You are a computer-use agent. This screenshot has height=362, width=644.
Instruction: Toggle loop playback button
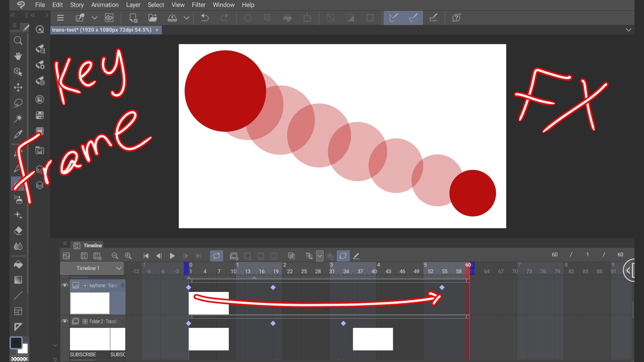tap(216, 256)
